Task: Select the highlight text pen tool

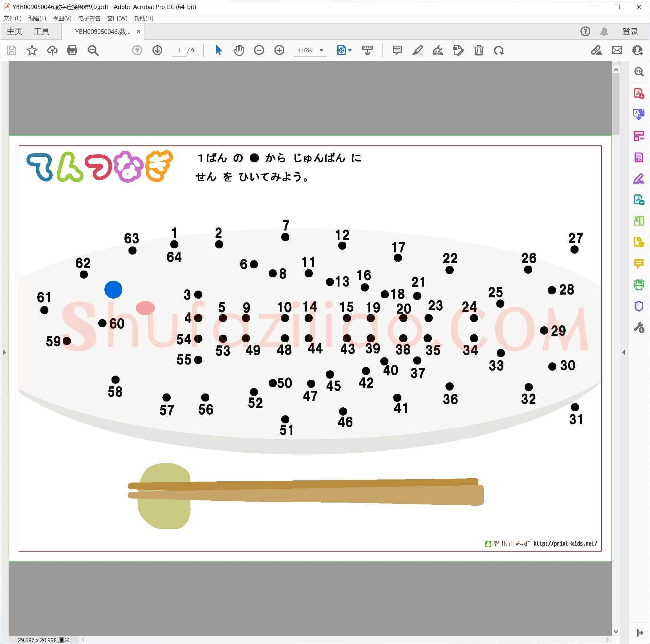Action: coord(417,51)
